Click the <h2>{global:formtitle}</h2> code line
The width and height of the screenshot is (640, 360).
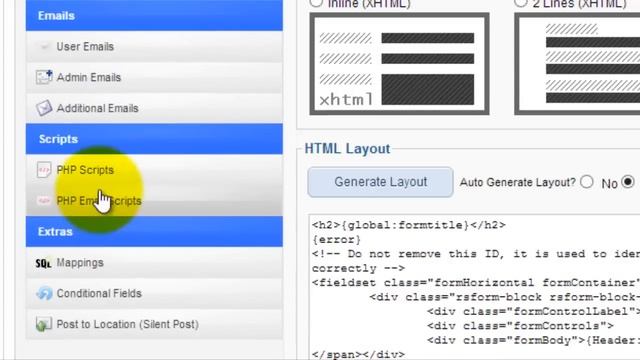click(409, 225)
